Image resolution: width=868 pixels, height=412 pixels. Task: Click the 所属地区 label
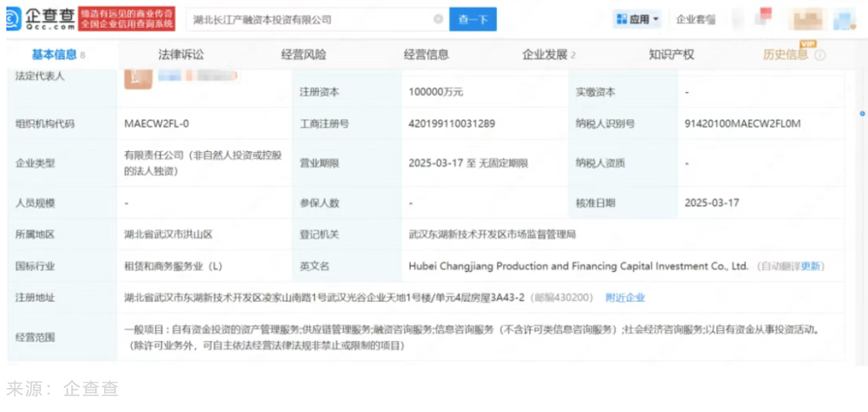click(x=35, y=235)
